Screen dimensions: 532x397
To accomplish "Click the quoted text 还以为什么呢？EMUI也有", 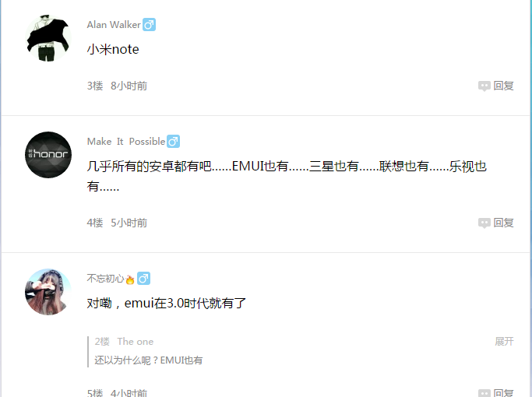I will 149,360.
